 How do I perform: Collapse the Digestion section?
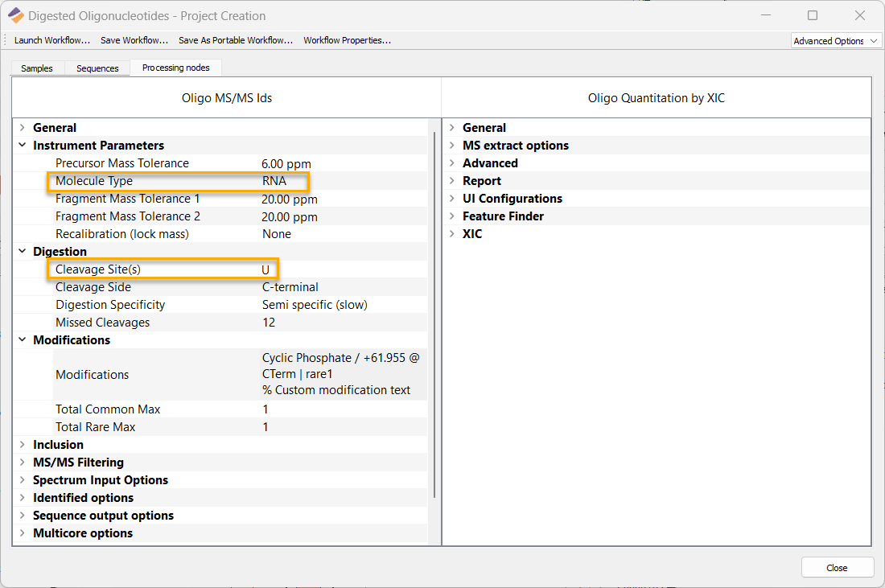[23, 252]
